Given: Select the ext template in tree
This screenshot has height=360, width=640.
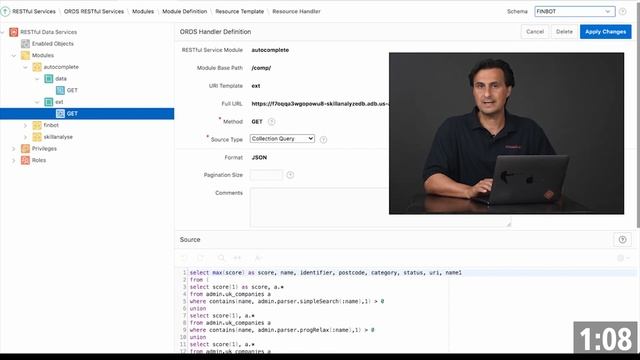Looking at the screenshot, I should (59, 102).
